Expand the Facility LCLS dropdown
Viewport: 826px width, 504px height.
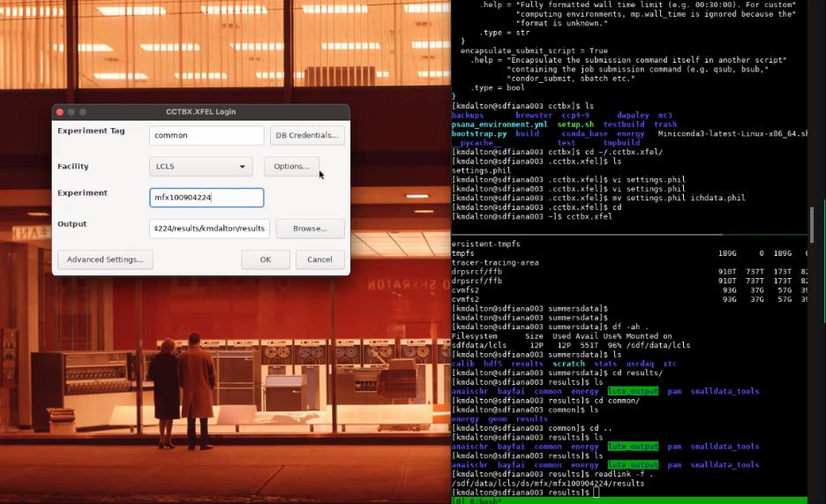pos(200,167)
